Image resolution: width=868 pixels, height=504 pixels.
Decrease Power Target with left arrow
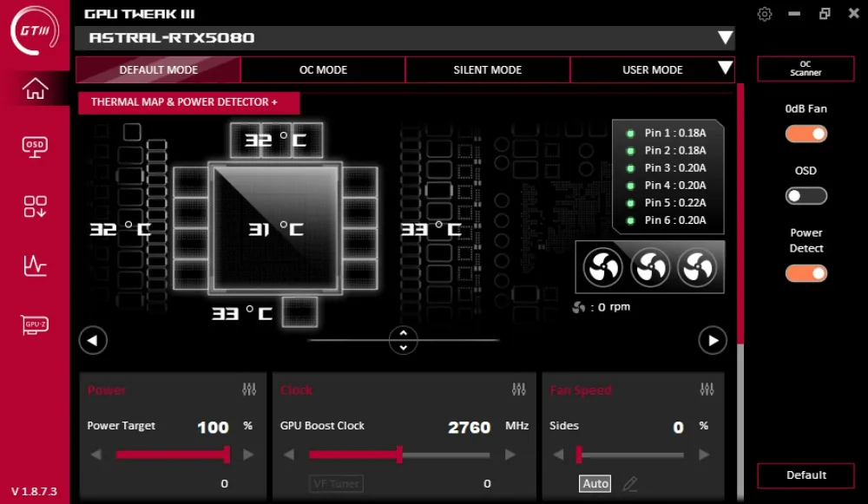click(96, 455)
